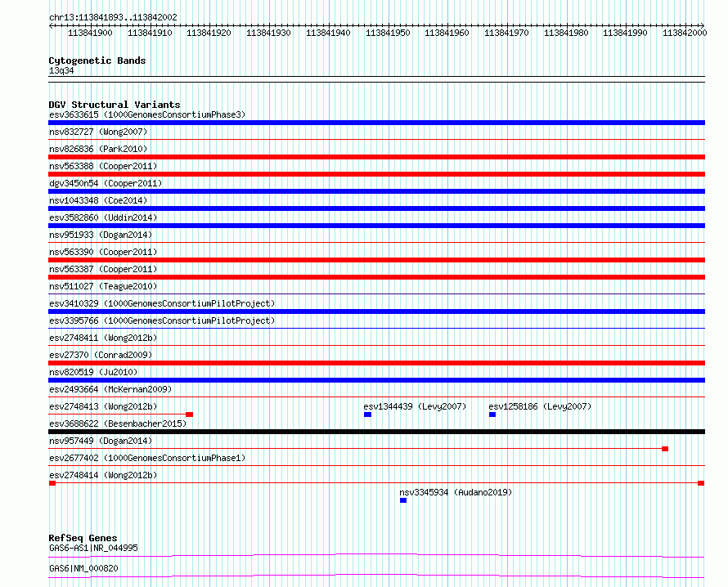Viewport: 728px width, 587px height.
Task: Open nsv563390 (Cooper2011) variant
Action: pos(103,252)
